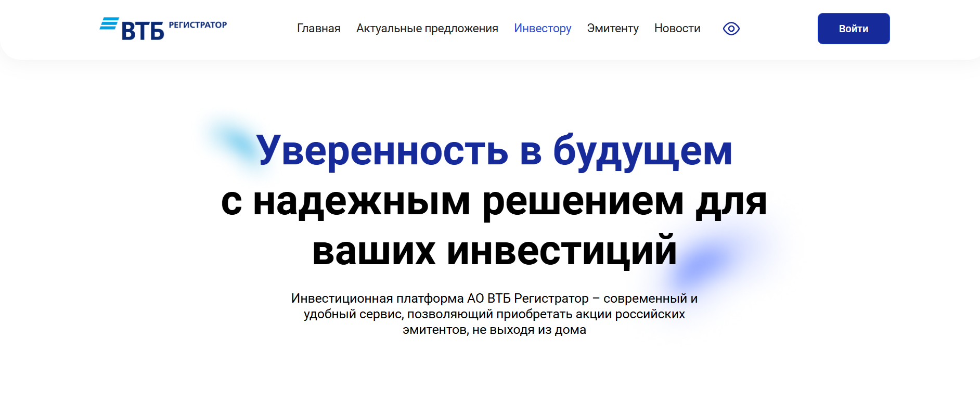Click the line 'эмитентов, не выходя из дома'
Screen dimensions: 980x402
click(x=494, y=330)
